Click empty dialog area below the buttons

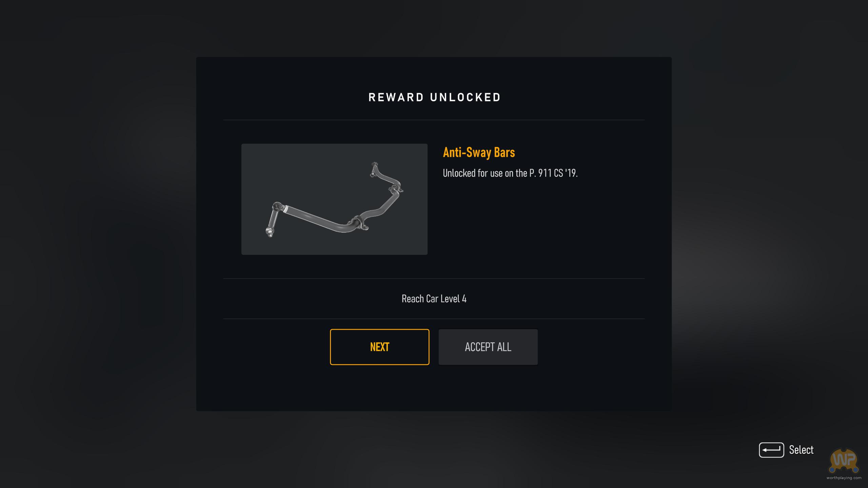[x=434, y=388]
